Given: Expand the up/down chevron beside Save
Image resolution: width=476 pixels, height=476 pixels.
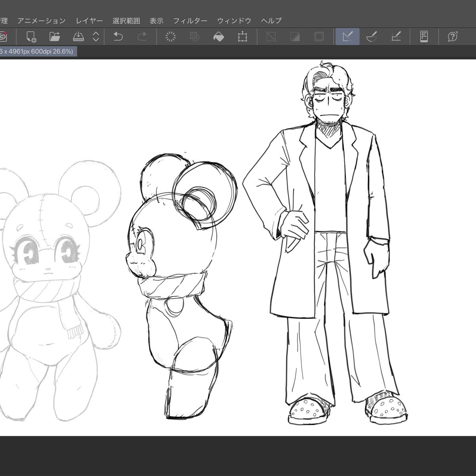Looking at the screenshot, I should point(96,37).
